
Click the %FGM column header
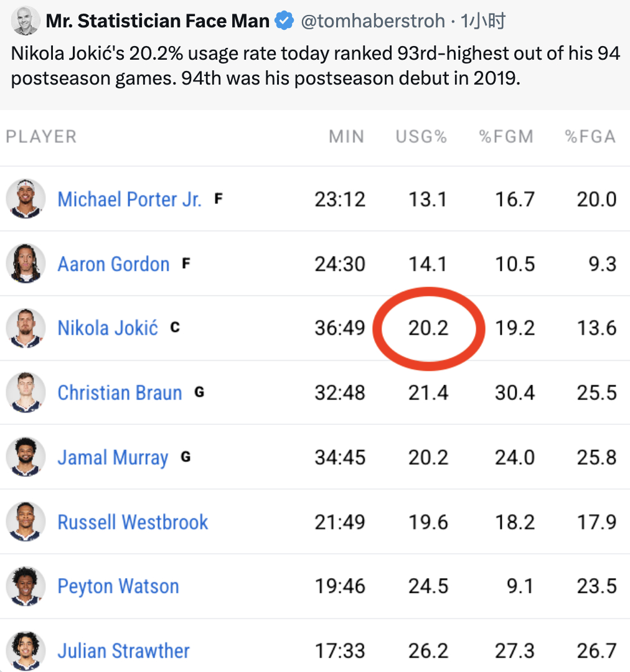pyautogui.click(x=507, y=137)
